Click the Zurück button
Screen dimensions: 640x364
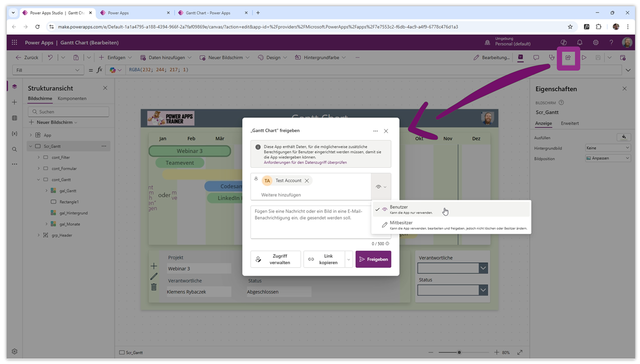27,57
